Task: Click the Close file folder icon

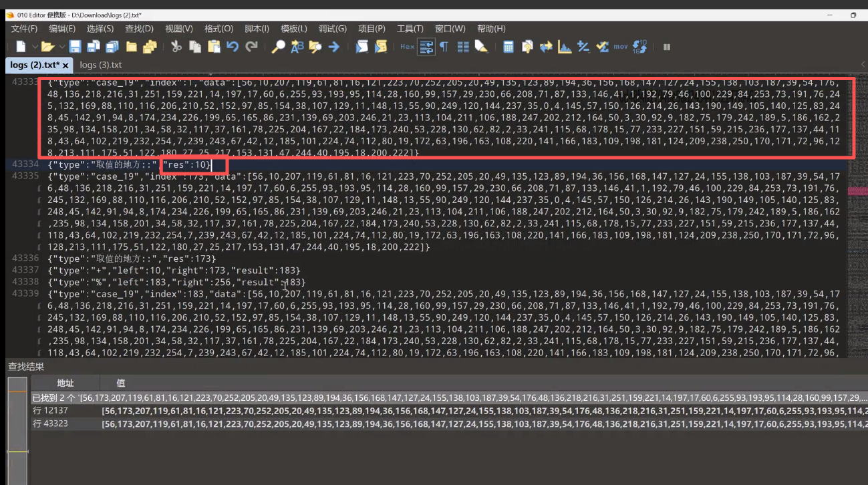Action: 132,47
